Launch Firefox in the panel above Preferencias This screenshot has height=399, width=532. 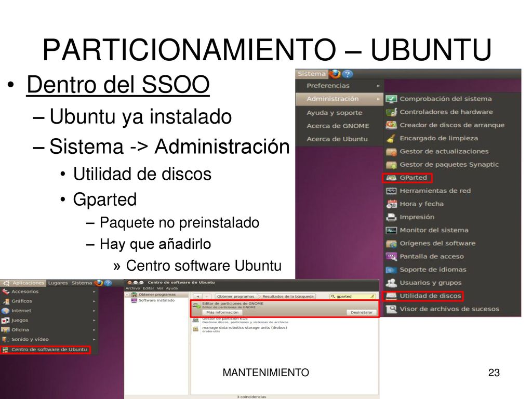pos(335,74)
